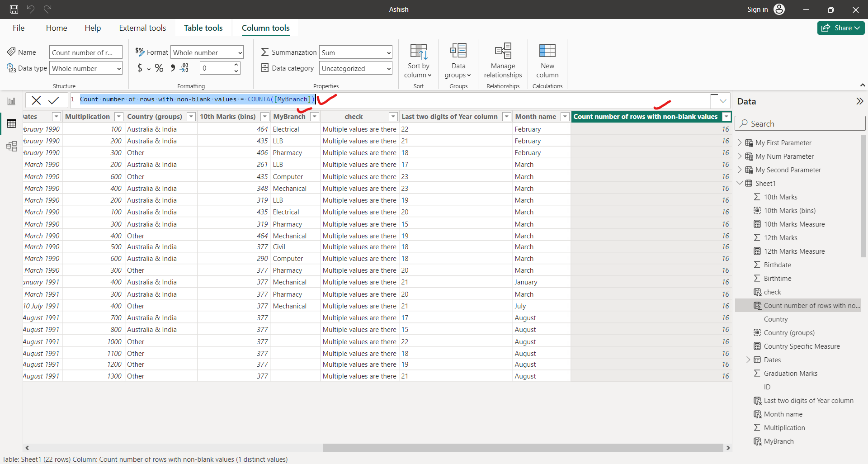The width and height of the screenshot is (868, 464).
Task: Switch to Column tools tab
Action: coord(265,28)
